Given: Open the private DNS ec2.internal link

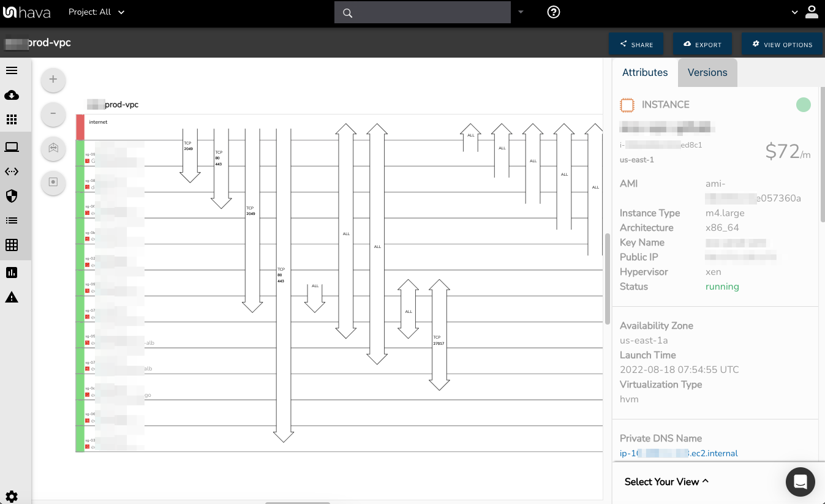Looking at the screenshot, I should (x=679, y=453).
